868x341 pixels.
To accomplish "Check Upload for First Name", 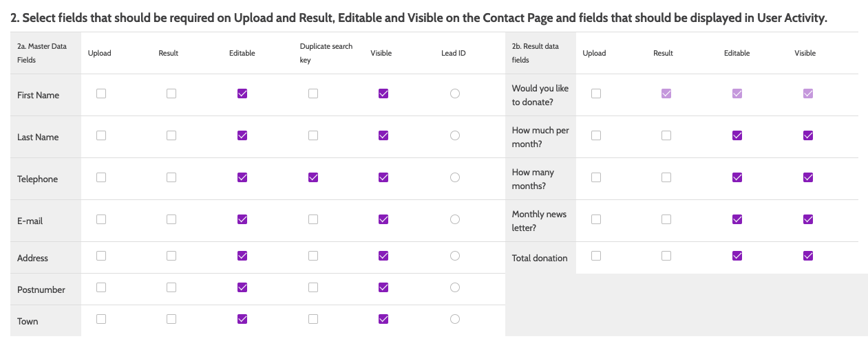I will (x=101, y=93).
